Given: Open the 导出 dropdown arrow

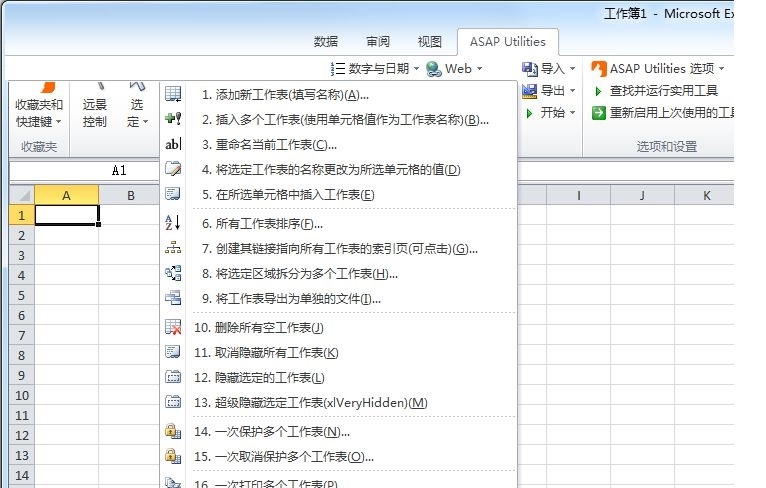Looking at the screenshot, I should coord(572,91).
